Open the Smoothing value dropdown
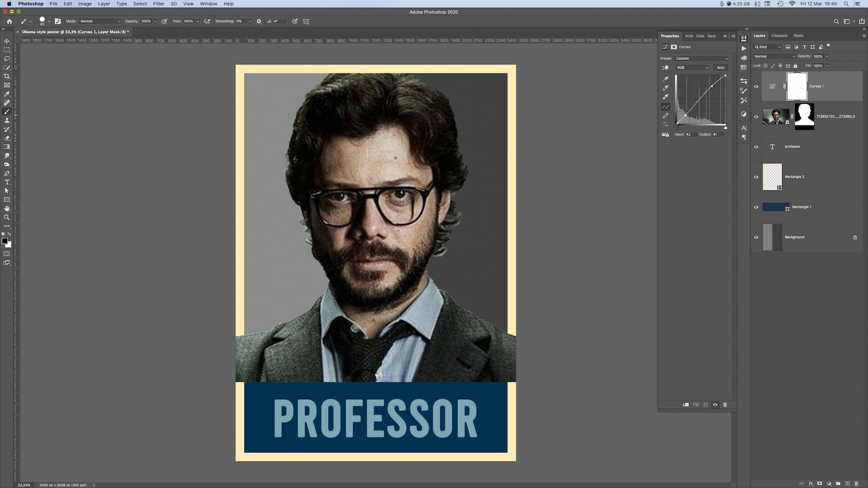Screen dimensions: 868x488 coord(250,21)
